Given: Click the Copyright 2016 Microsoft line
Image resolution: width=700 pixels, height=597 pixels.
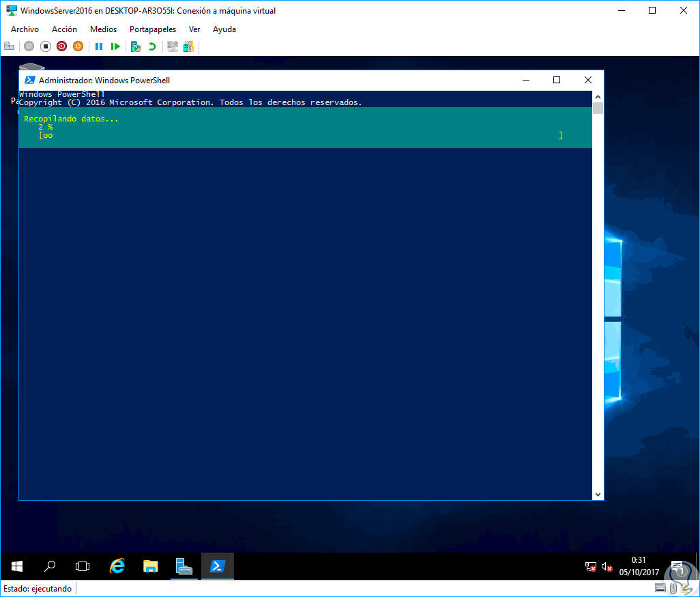Looking at the screenshot, I should coord(190,102).
